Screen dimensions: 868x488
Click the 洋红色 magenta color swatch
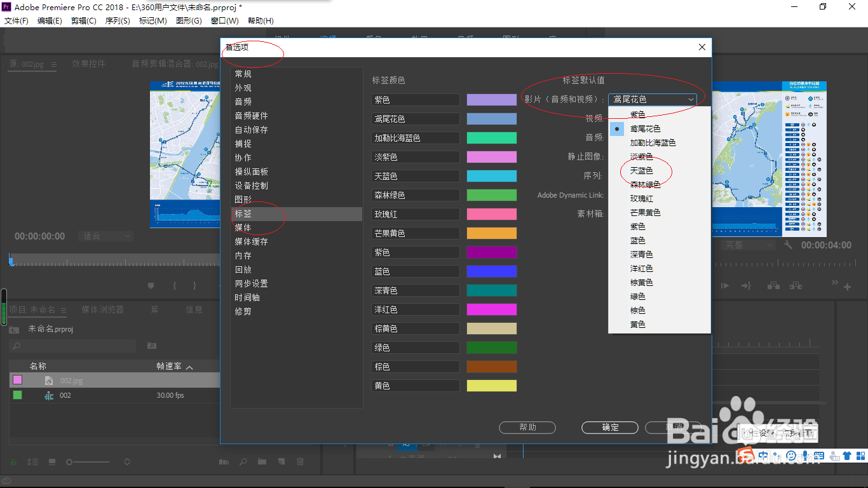[x=492, y=309]
